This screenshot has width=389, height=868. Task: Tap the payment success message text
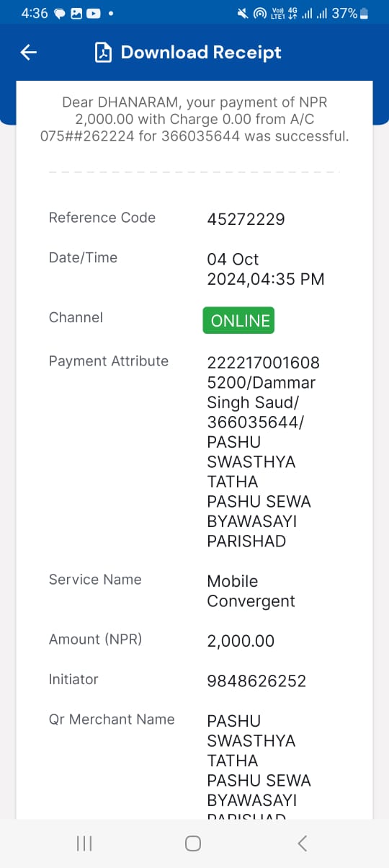coord(194,120)
